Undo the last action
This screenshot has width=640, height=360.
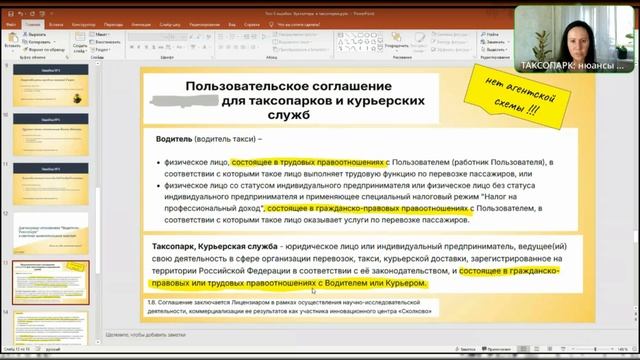pyautogui.click(x=20, y=14)
